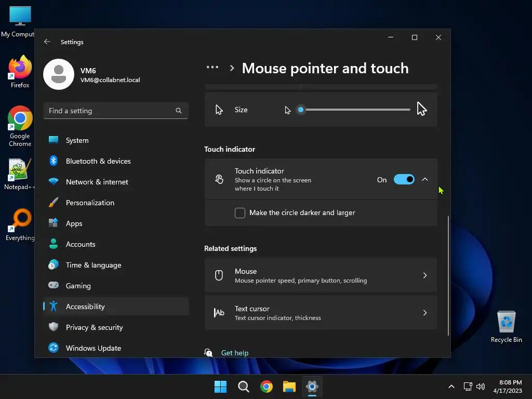Click the Touch indicator section heading
This screenshot has height=399, width=532.
pyautogui.click(x=229, y=149)
